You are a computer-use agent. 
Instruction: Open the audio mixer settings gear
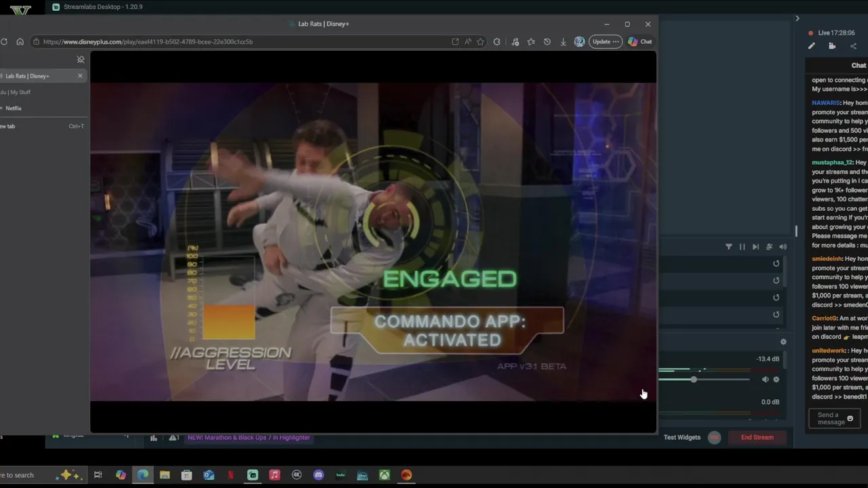783,342
